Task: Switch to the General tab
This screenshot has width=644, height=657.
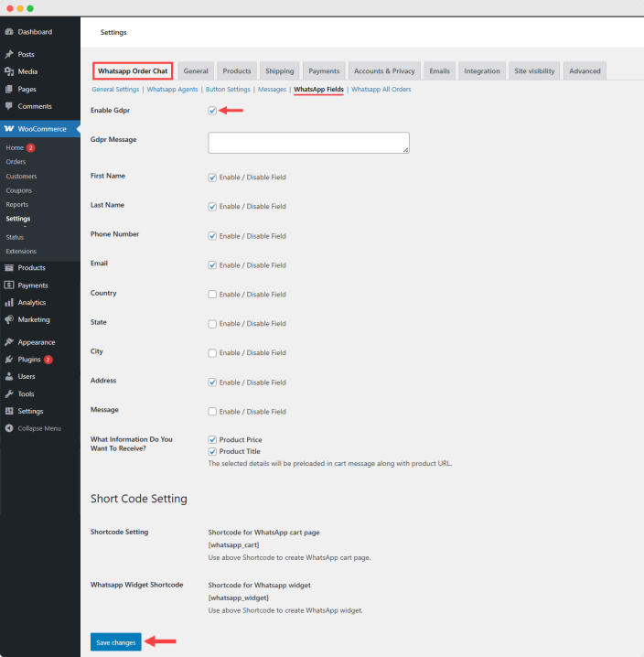Action: coord(196,70)
